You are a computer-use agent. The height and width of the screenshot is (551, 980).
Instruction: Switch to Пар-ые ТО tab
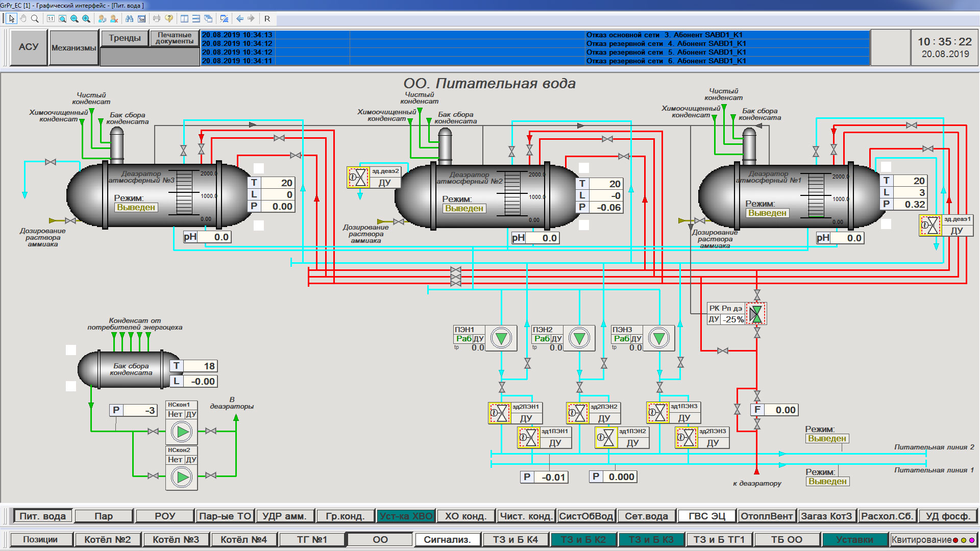[225, 516]
